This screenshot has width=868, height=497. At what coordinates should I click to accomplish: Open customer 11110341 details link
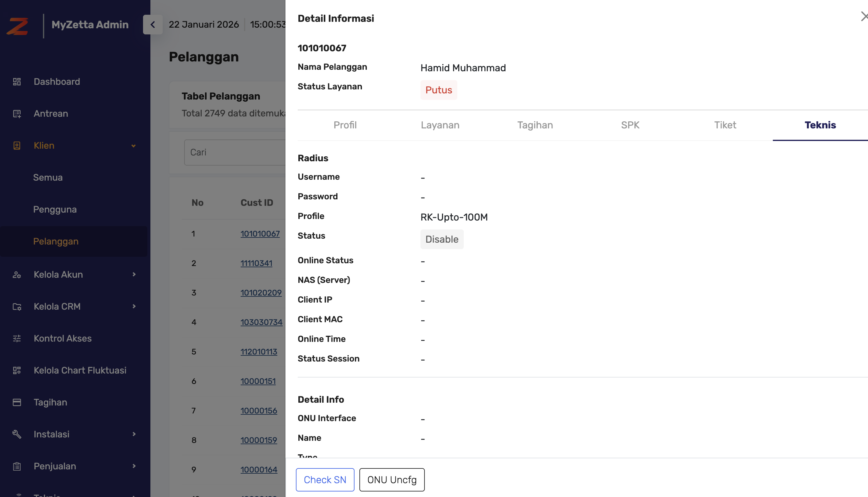[x=257, y=263]
